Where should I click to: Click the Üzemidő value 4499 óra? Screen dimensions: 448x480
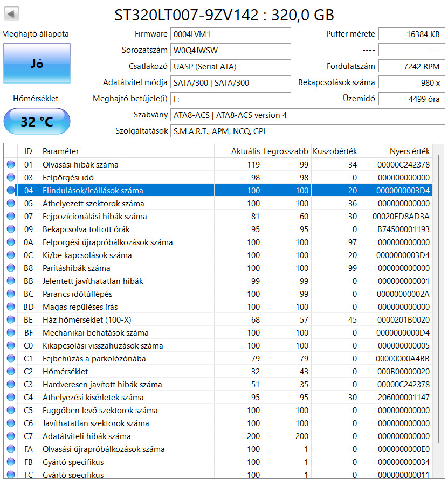tap(411, 99)
